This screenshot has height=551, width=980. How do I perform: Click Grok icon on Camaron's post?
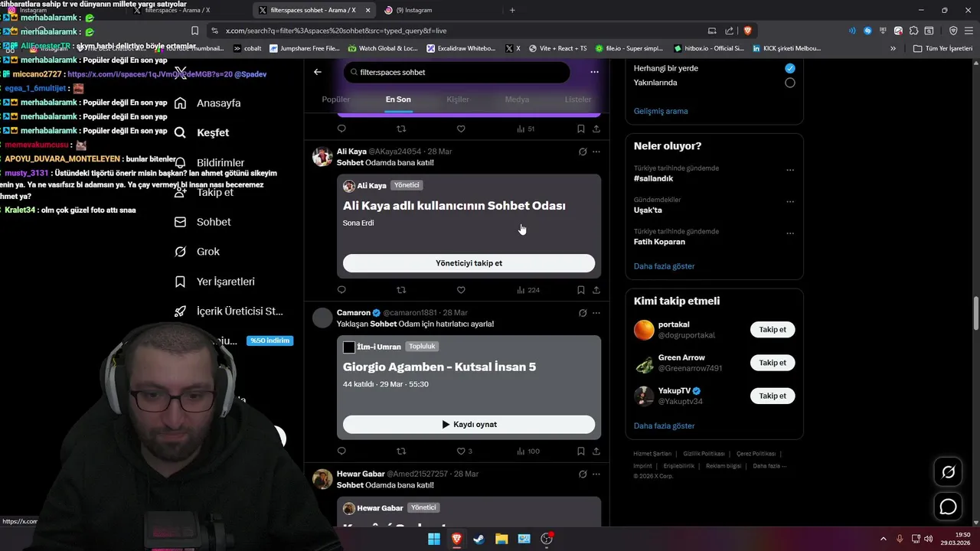tap(583, 313)
